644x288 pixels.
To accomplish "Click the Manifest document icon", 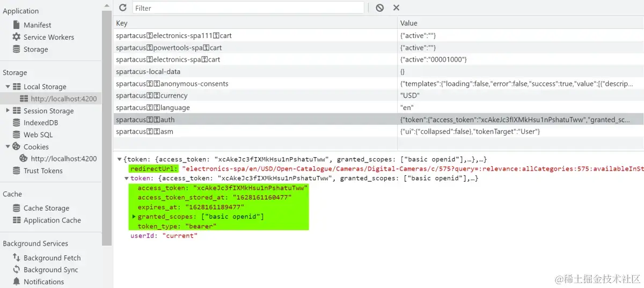I will (16, 25).
